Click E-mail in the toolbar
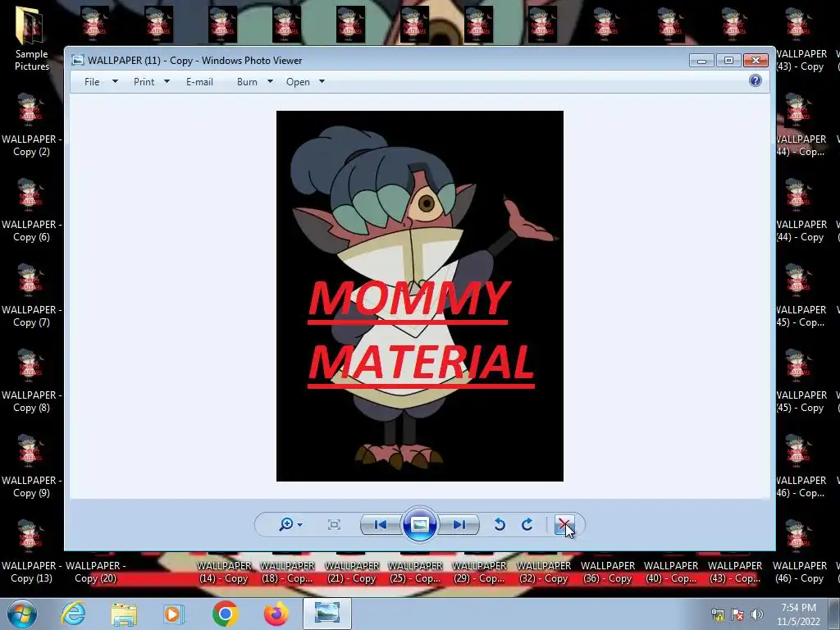 coord(200,82)
